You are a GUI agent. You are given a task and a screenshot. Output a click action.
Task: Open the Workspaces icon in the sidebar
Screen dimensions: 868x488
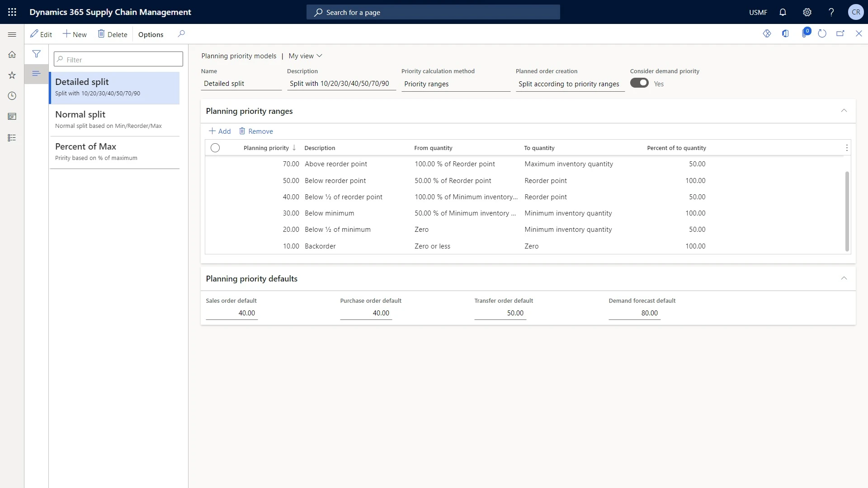(x=12, y=117)
